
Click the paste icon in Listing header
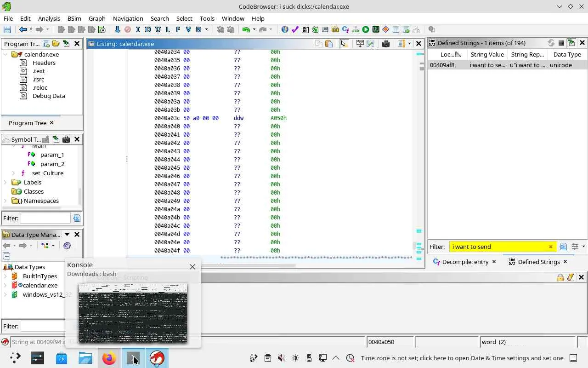click(329, 44)
